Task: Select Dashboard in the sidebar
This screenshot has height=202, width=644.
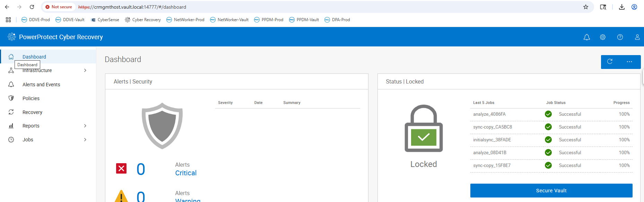Action: (48, 56)
